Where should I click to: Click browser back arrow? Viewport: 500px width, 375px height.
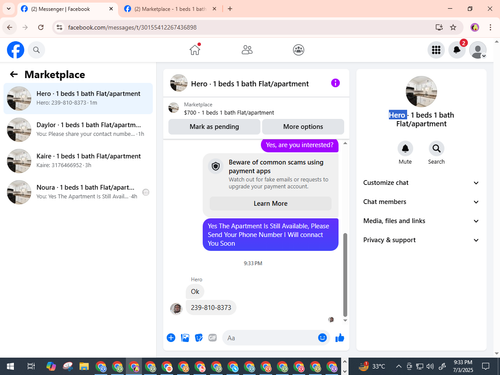pos(10,27)
